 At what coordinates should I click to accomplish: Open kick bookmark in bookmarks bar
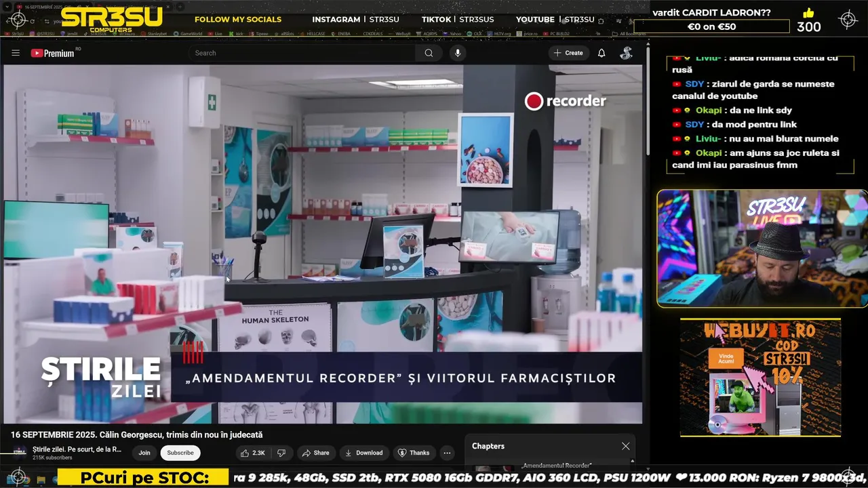point(237,33)
